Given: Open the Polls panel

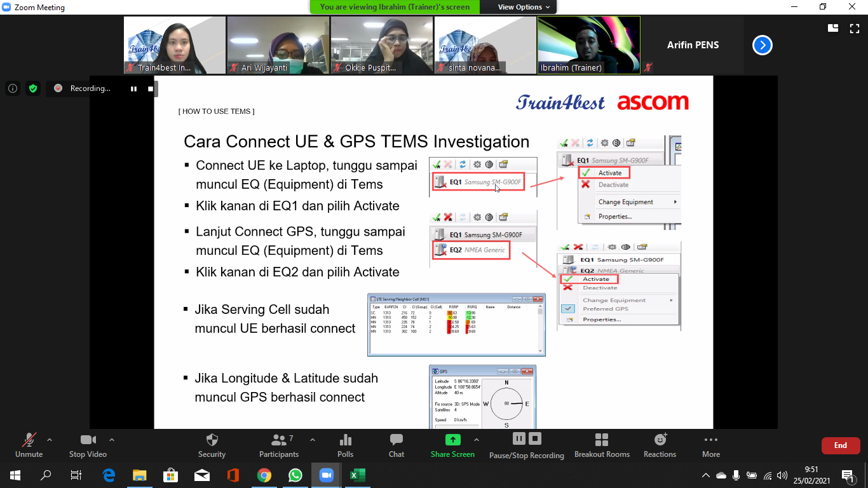Looking at the screenshot, I should [x=345, y=440].
